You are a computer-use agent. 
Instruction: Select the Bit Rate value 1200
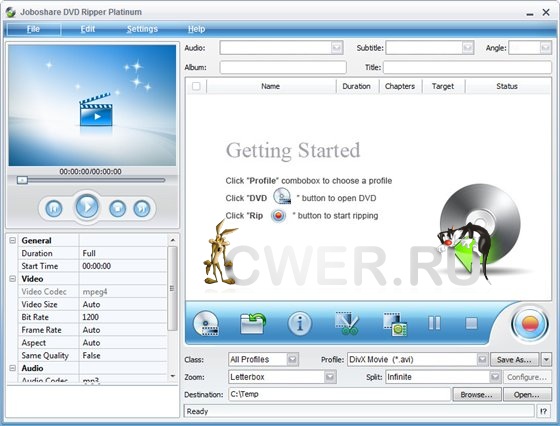point(123,317)
